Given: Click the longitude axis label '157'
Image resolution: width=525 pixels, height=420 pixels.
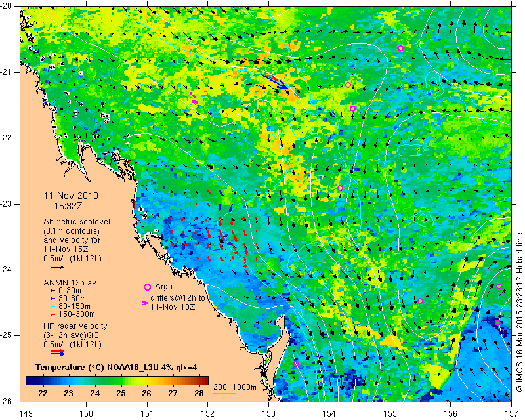Looking at the screenshot, I should (511, 414).
